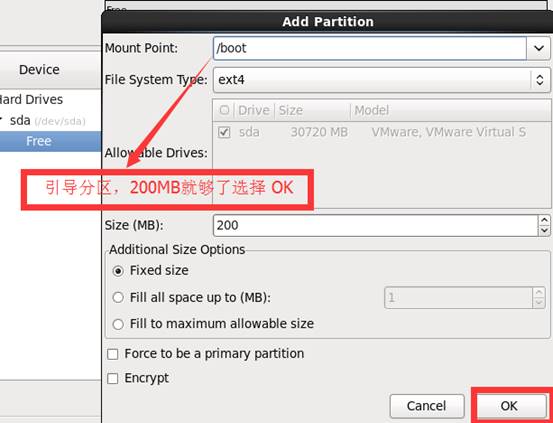Image resolution: width=553 pixels, height=423 pixels.
Task: Click the Add Partition title bar
Action: point(327,22)
